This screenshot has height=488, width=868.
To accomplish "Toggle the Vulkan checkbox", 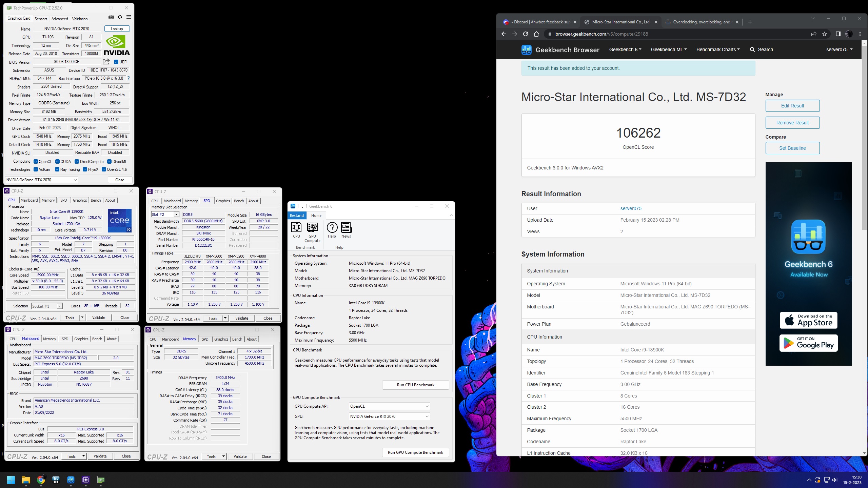I will click(x=36, y=169).
